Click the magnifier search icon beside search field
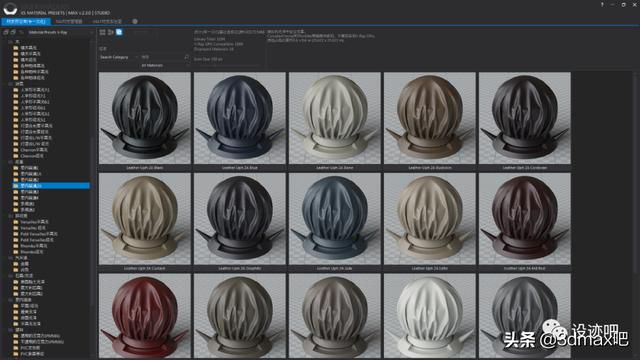The height and width of the screenshot is (360, 640). coord(187,57)
